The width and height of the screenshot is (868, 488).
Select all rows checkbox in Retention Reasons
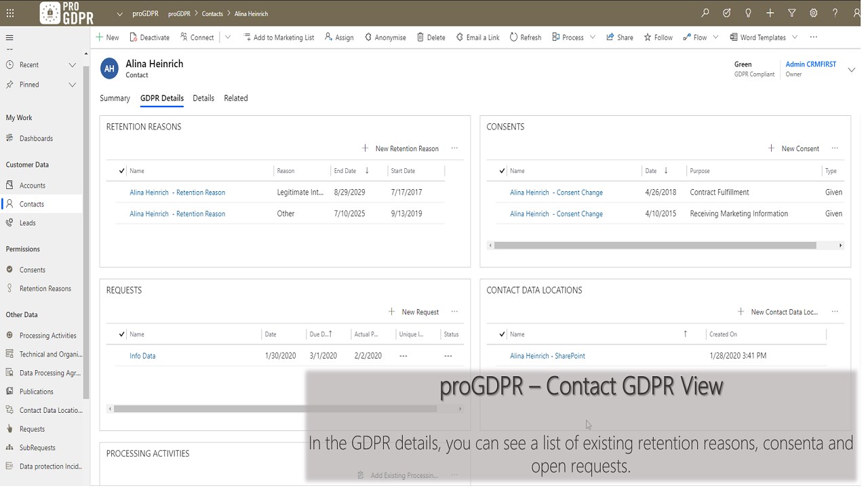[x=122, y=171]
